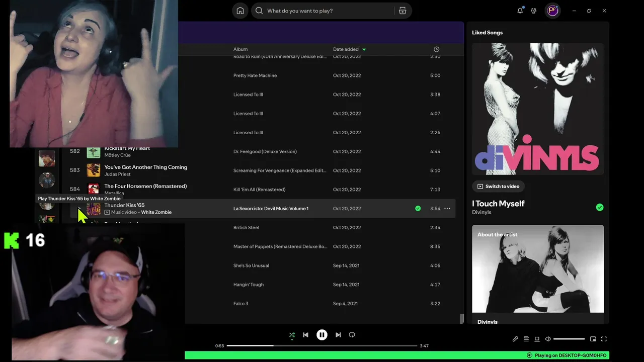The width and height of the screenshot is (644, 362).
Task: Toggle Date added sort arrow
Action: [x=364, y=49]
